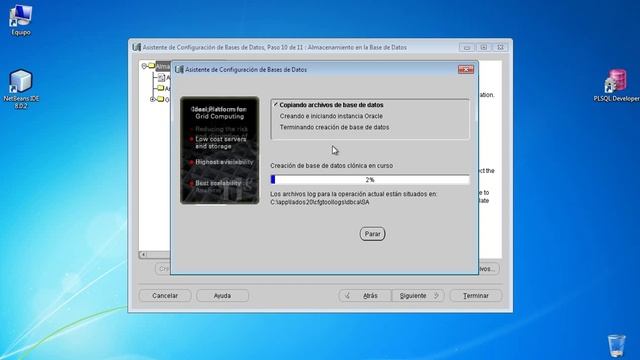Click the Terminar button in wizard window
The height and width of the screenshot is (360, 640).
pyautogui.click(x=476, y=296)
